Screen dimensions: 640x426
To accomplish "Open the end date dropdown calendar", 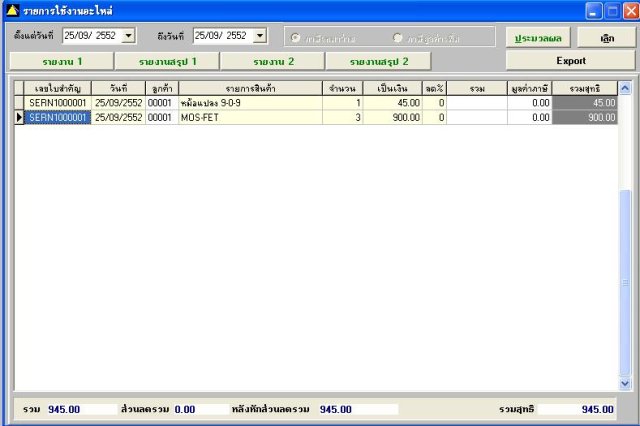I will pyautogui.click(x=260, y=36).
